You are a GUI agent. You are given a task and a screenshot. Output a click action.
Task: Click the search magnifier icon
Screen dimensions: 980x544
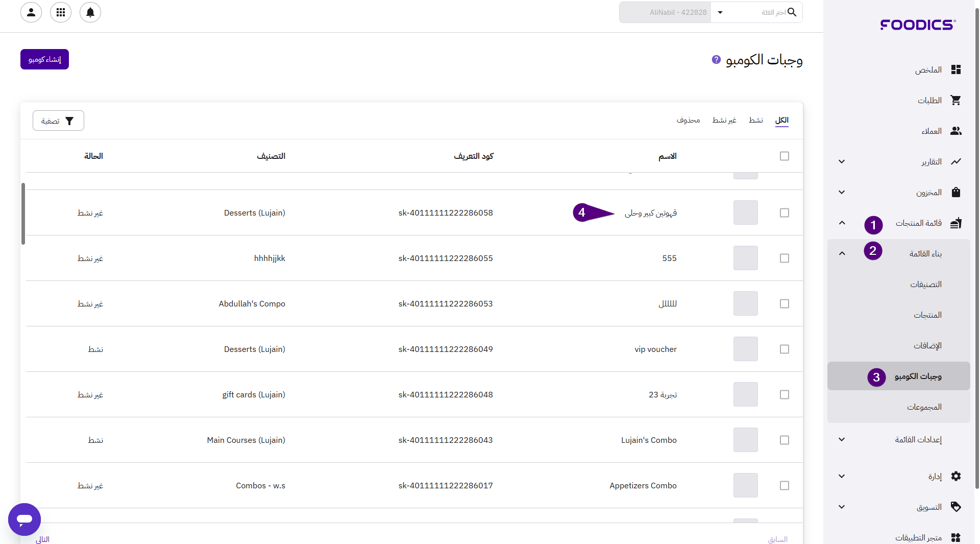pyautogui.click(x=792, y=12)
